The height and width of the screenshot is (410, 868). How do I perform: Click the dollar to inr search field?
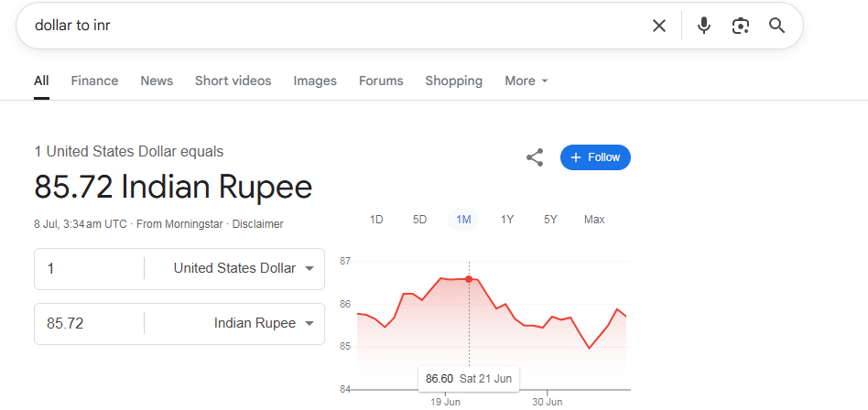coord(332,26)
